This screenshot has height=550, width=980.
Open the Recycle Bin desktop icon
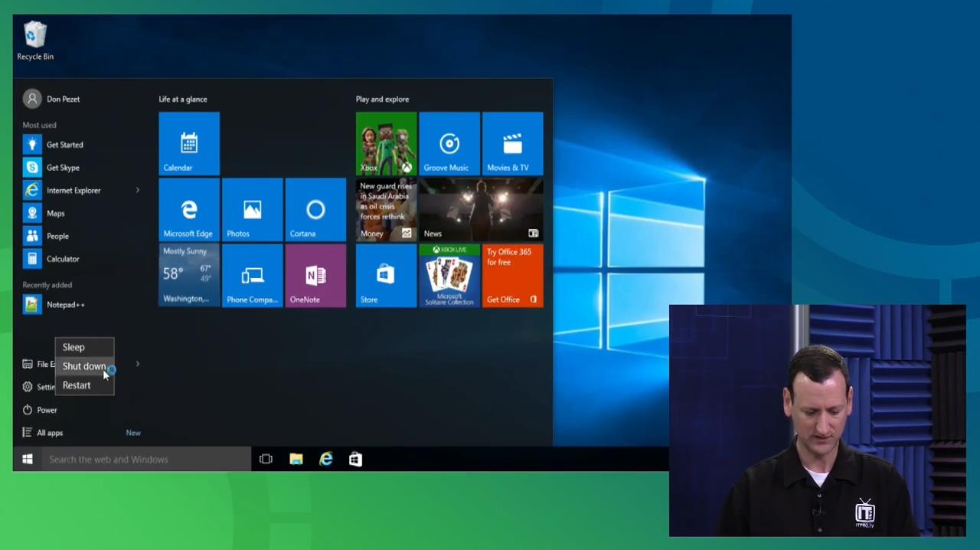click(35, 41)
